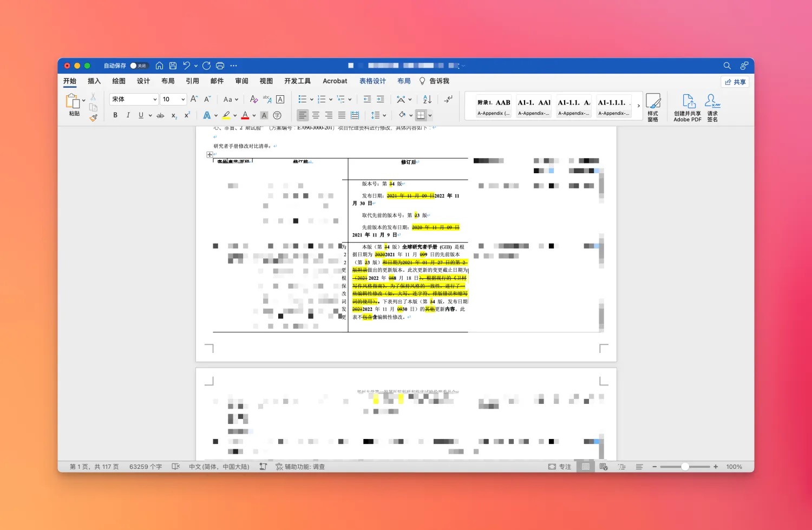Apply the 附录1. A-Appendix style
Screen dimensions: 812x530
pos(494,106)
